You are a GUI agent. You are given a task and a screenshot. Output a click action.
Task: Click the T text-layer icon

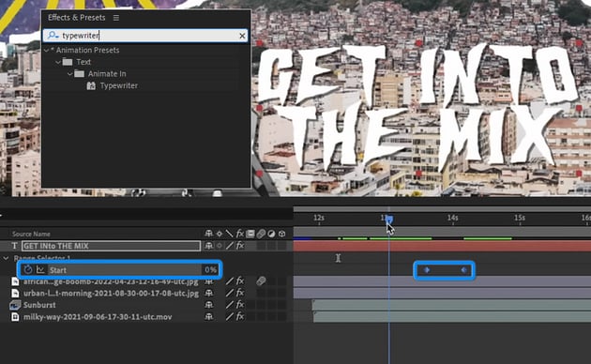14,246
